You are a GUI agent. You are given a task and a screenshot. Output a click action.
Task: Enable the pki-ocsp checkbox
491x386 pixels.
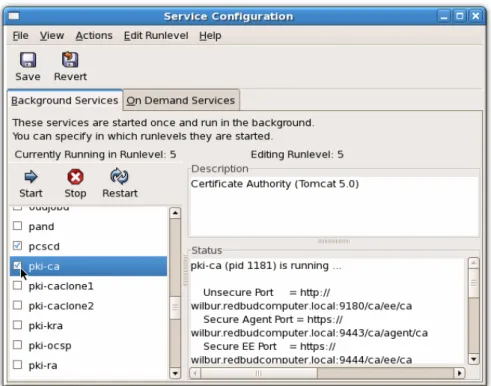17,345
